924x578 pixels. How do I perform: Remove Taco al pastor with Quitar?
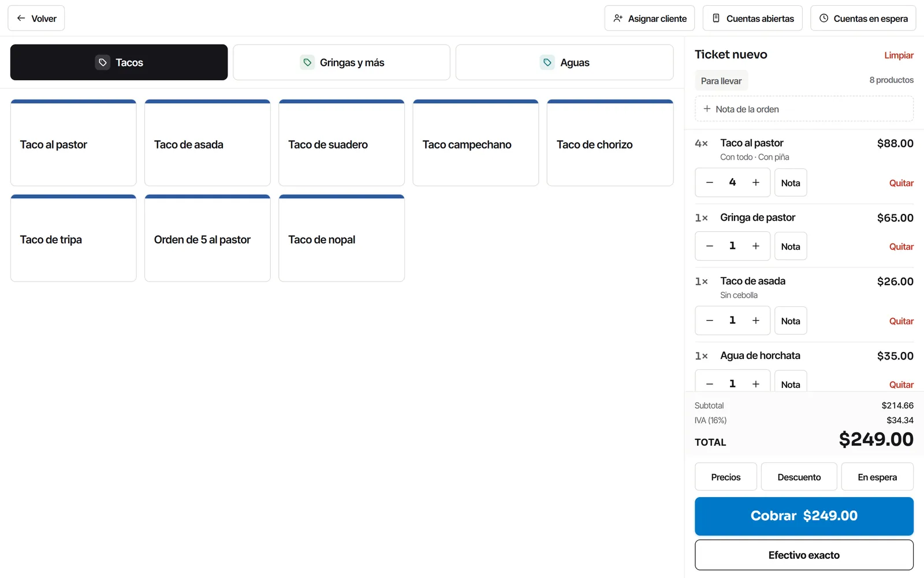pyautogui.click(x=901, y=183)
